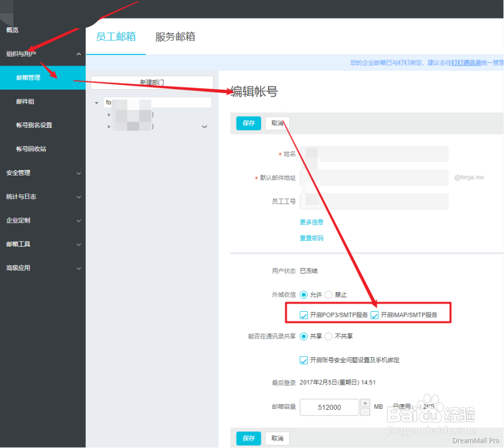The image size is (504, 448).
Task: Click the 邮箱容量 value field
Action: pos(329,407)
